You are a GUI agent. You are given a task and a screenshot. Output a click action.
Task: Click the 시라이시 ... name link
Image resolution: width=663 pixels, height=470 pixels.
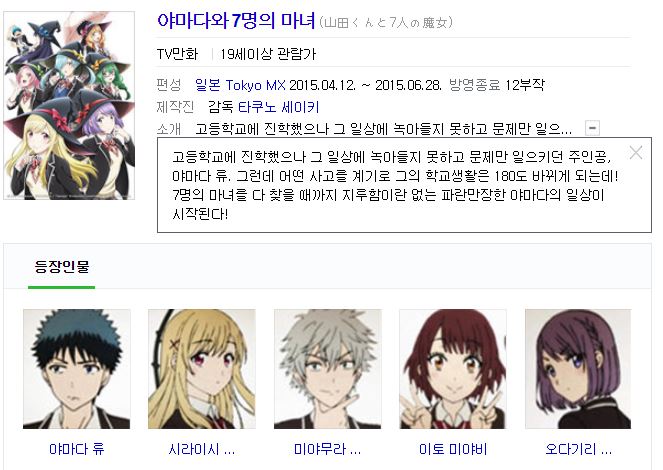pyautogui.click(x=202, y=449)
